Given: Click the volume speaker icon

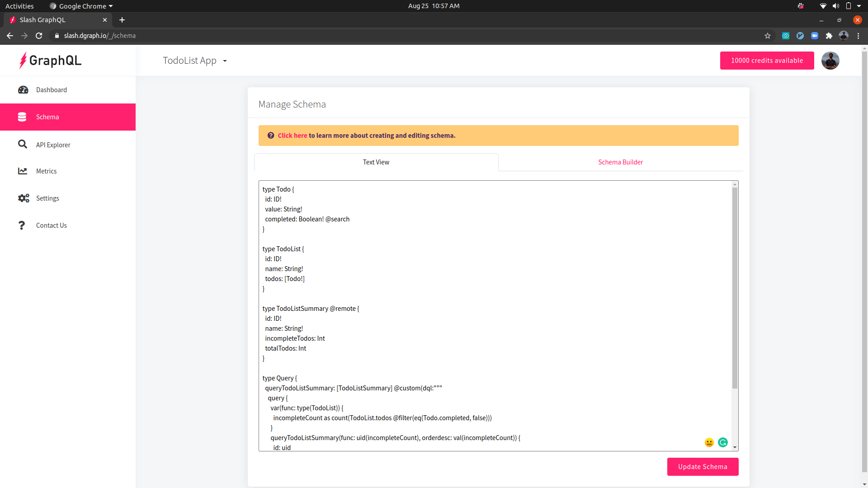Looking at the screenshot, I should point(835,6).
